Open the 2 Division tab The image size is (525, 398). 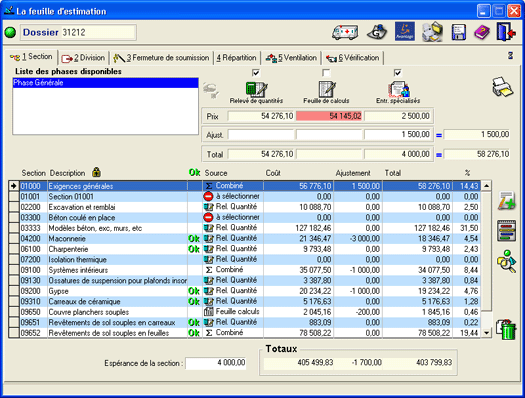point(84,58)
